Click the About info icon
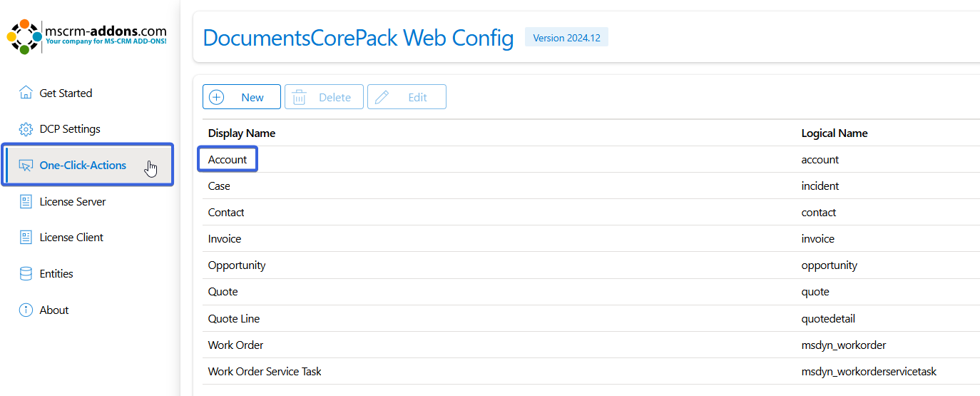Image resolution: width=980 pixels, height=396 pixels. pos(26,310)
